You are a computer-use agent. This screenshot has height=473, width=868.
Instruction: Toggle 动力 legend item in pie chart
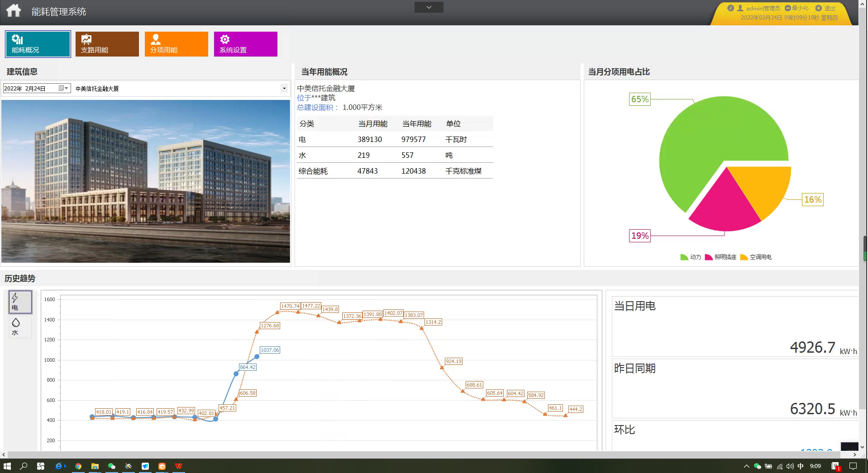click(x=691, y=257)
